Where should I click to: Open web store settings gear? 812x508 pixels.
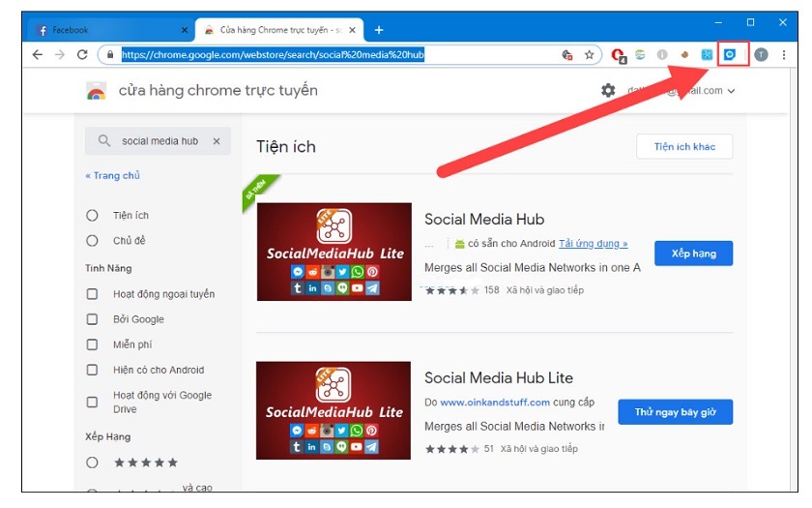pyautogui.click(x=608, y=90)
